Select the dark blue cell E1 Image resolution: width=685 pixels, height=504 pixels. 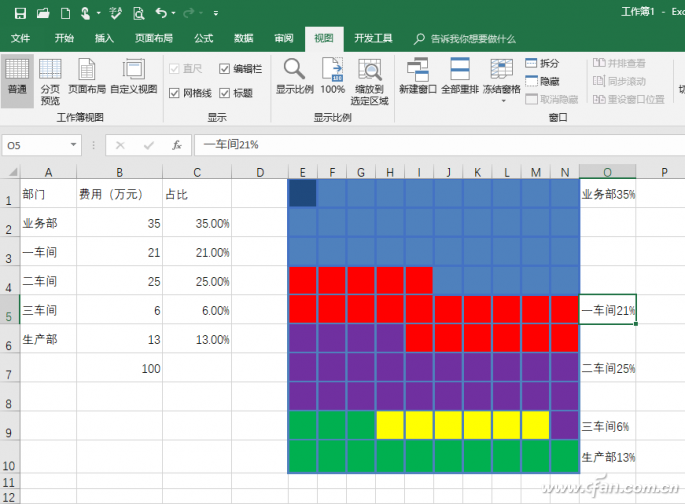tap(302, 193)
